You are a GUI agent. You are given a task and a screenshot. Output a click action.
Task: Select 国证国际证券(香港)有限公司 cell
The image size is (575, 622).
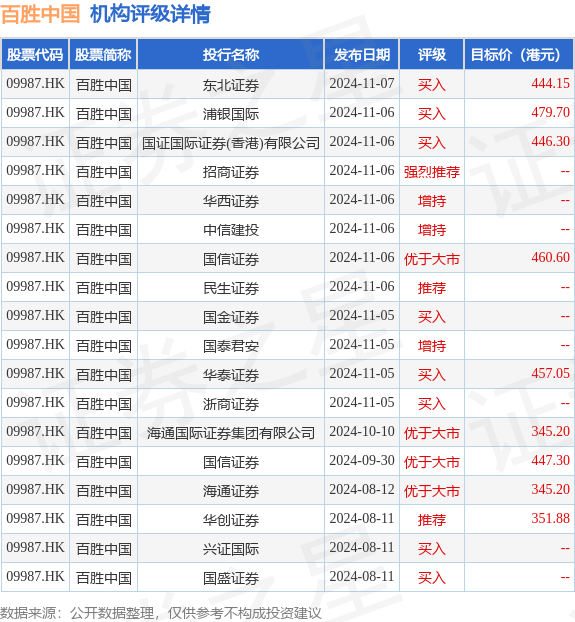point(231,142)
